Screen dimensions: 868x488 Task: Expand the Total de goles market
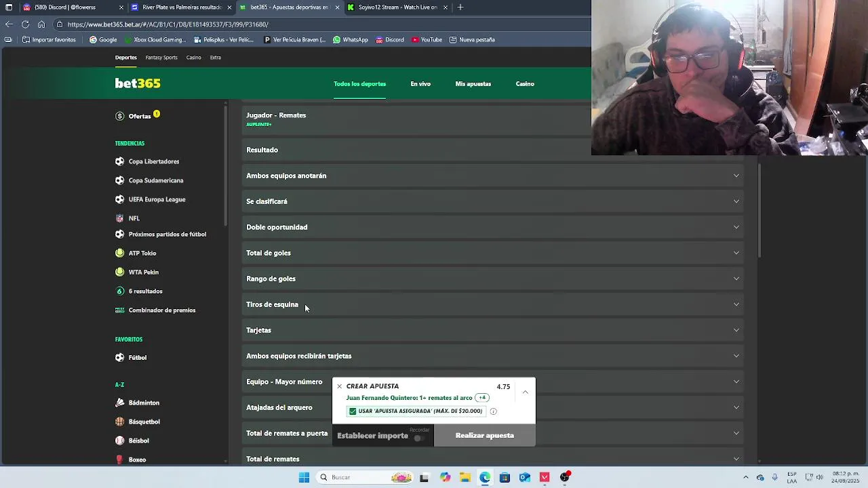pyautogui.click(x=493, y=253)
